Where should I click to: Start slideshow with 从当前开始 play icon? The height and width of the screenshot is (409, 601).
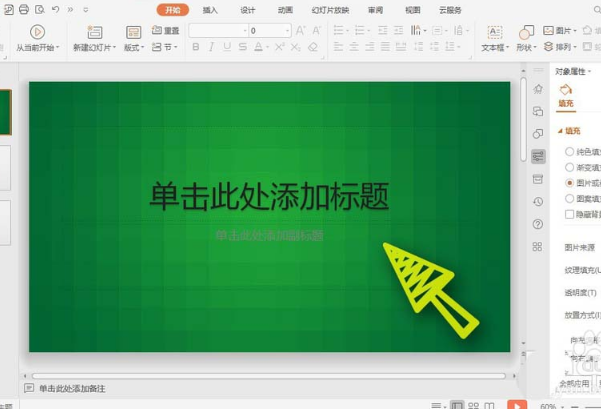(37, 32)
